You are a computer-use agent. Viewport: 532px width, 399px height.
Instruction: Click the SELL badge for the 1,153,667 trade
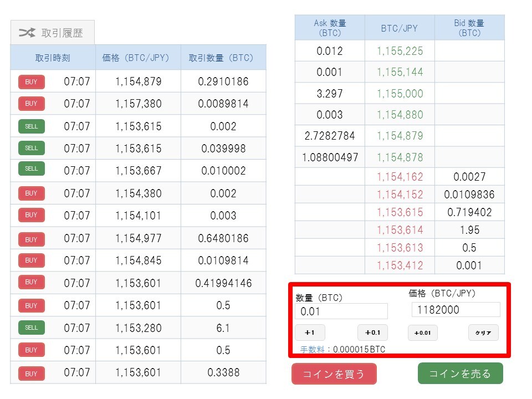31,168
